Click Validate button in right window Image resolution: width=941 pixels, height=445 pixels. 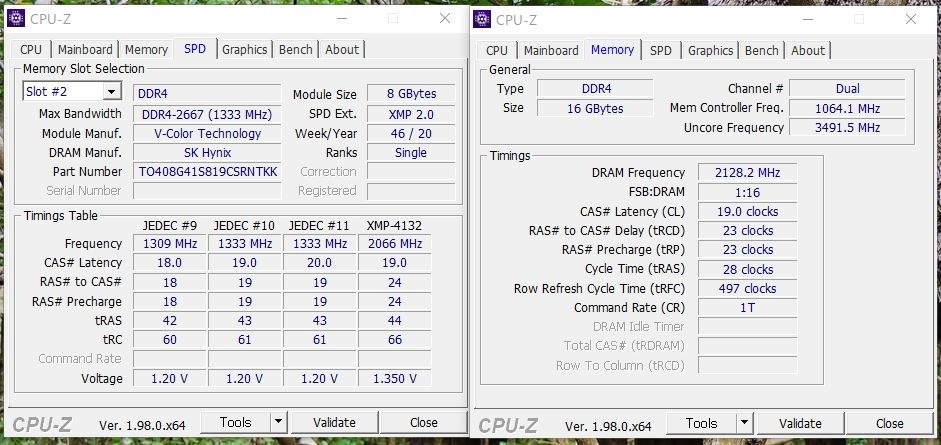pyautogui.click(x=800, y=423)
